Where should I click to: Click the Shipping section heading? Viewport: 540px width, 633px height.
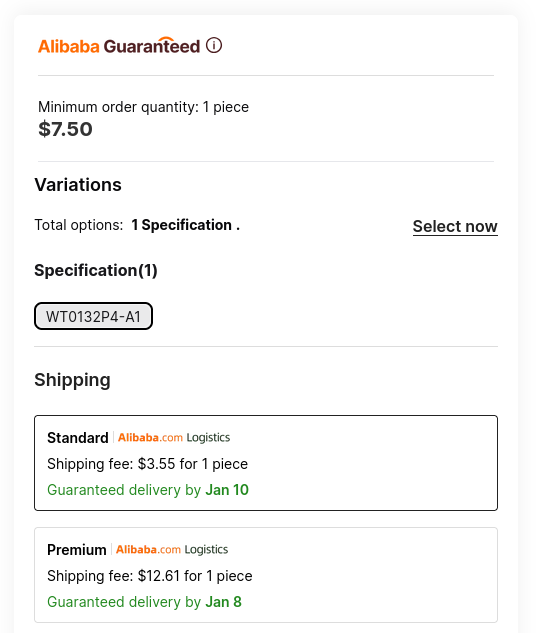click(x=72, y=380)
